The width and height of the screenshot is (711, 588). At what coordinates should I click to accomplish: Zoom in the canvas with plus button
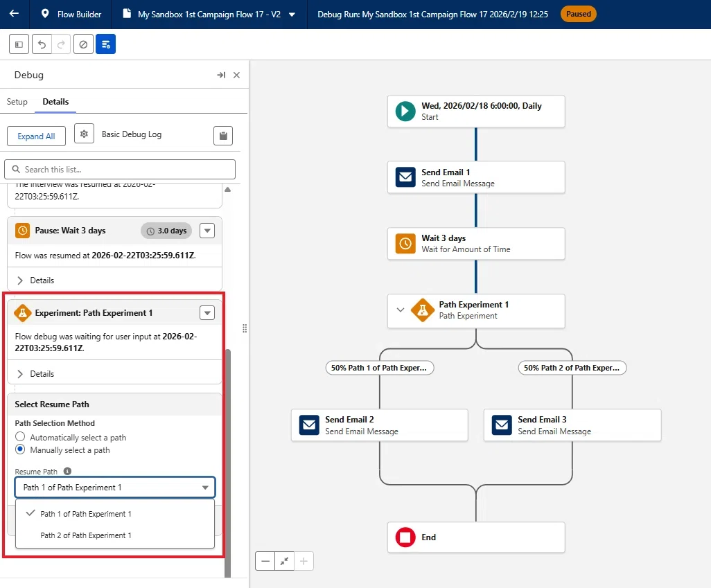point(304,561)
